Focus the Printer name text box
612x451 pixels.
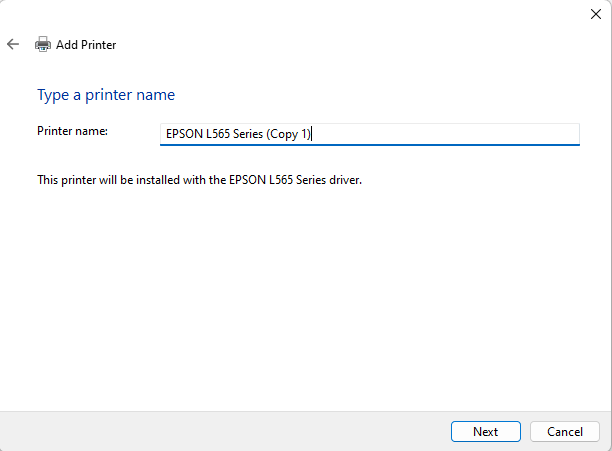(369, 134)
